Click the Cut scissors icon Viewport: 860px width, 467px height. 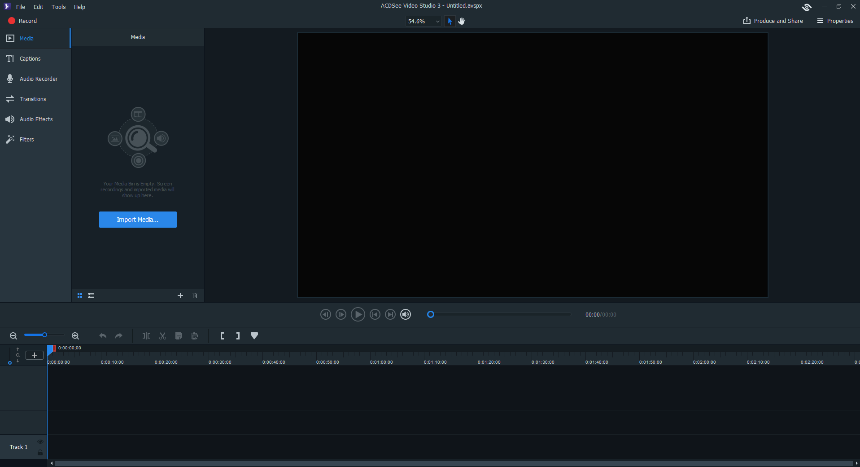[x=162, y=336]
